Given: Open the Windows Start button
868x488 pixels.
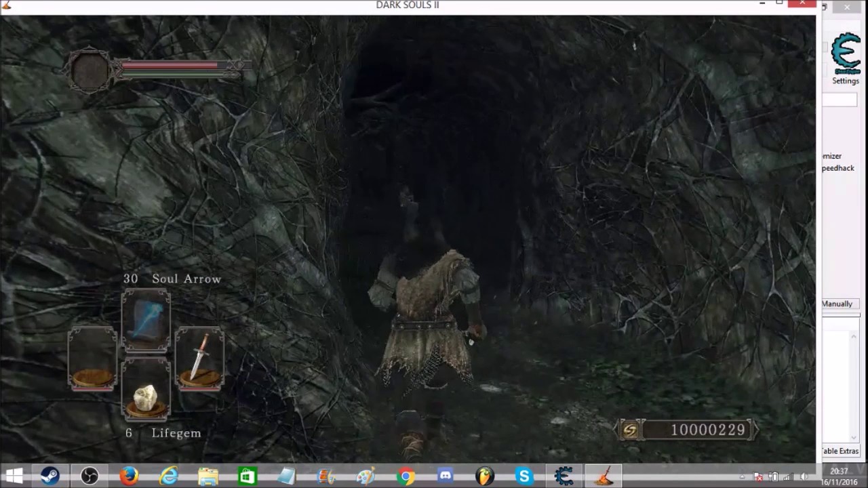Looking at the screenshot, I should 14,476.
